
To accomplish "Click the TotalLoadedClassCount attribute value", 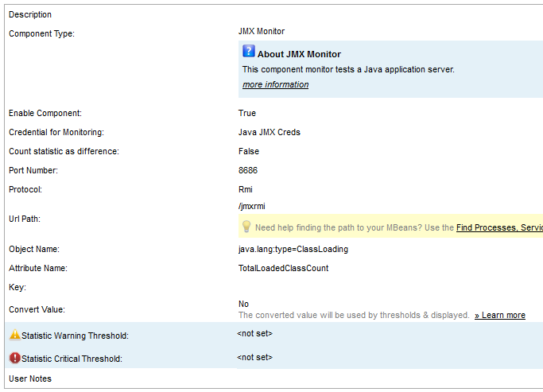I will point(283,268).
